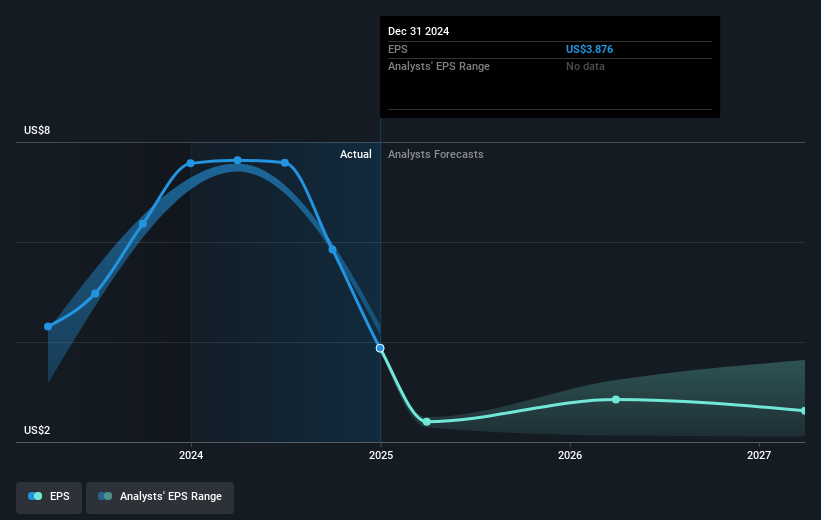Click the 'Actual' section label

[x=356, y=154]
